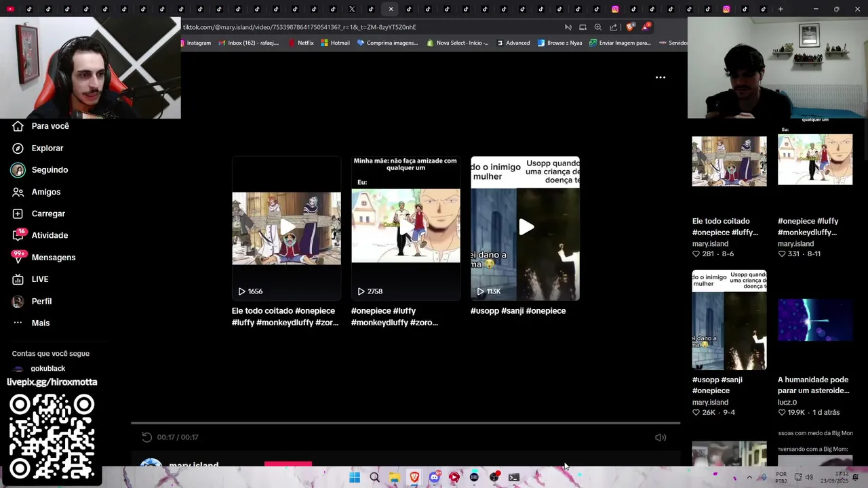
Task: Open the Amigos section
Action: click(x=37, y=192)
